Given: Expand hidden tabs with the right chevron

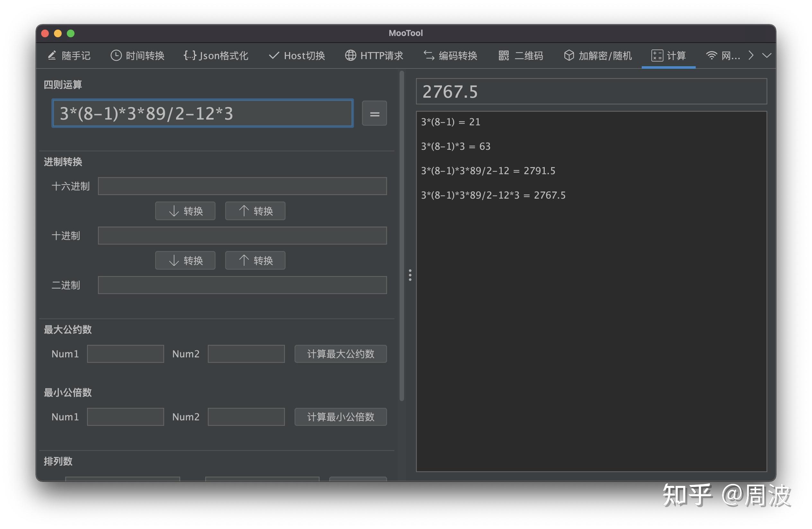Looking at the screenshot, I should [751, 55].
